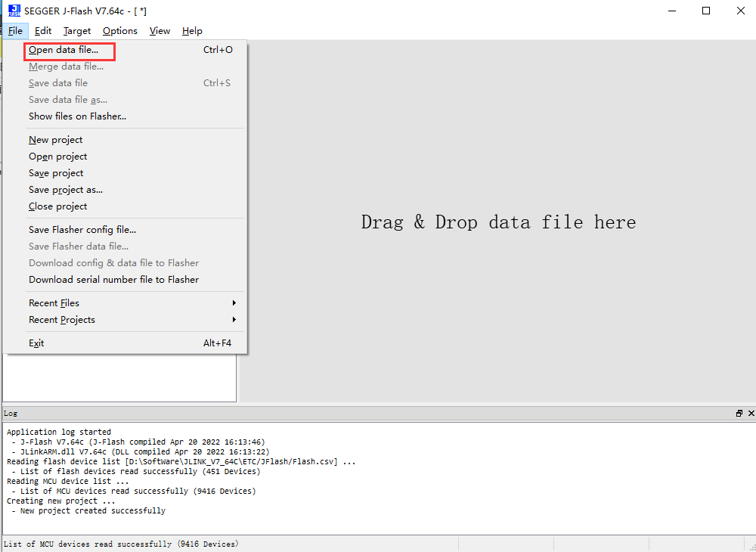Screen dimensions: 756x552
Task: Choose Close project entry
Action: 125,206
